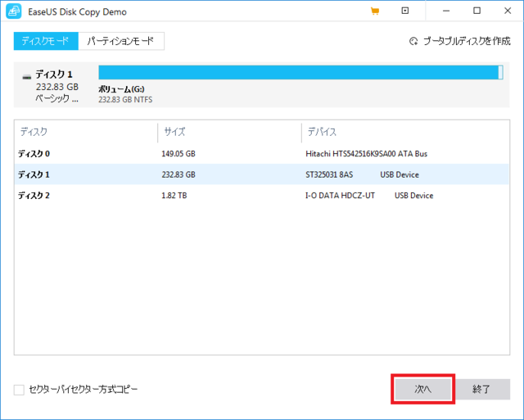This screenshot has height=420, width=524.
Task: Enable セクターバイセクター方式コピー checkbox
Action: point(19,390)
